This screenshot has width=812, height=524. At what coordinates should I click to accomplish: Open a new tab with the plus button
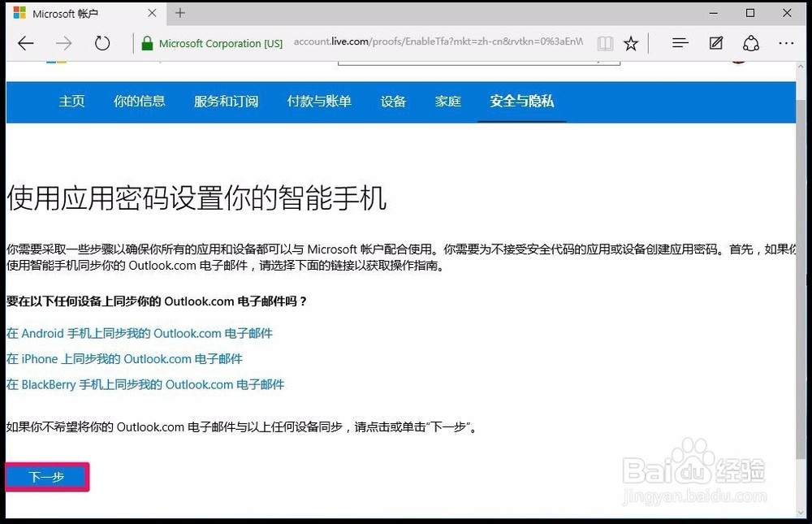point(179,13)
